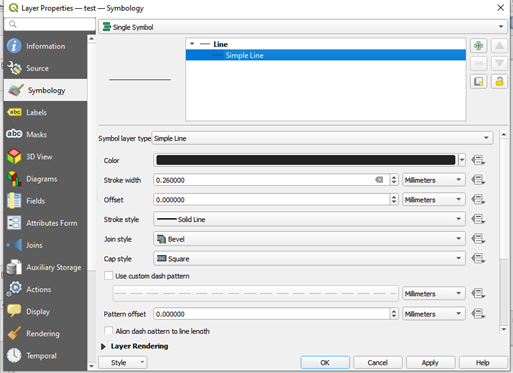
Task: Switch to the Fields tab
Action: [46, 201]
